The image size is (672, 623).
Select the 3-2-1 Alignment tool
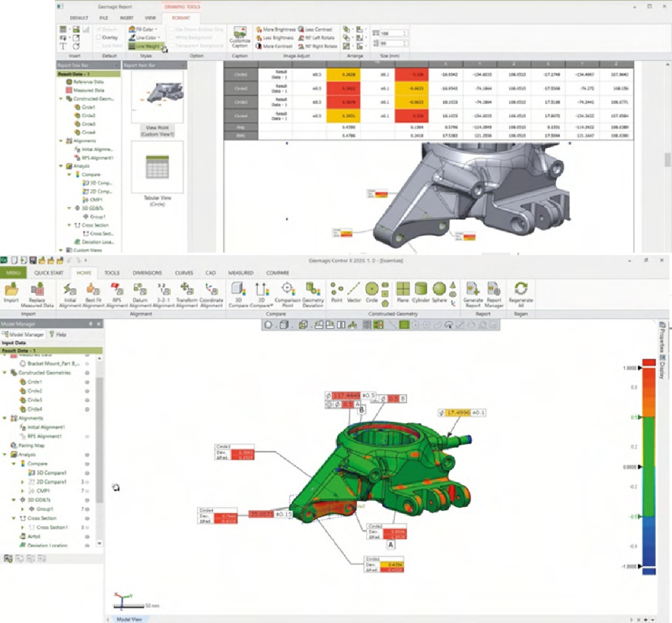(x=164, y=294)
